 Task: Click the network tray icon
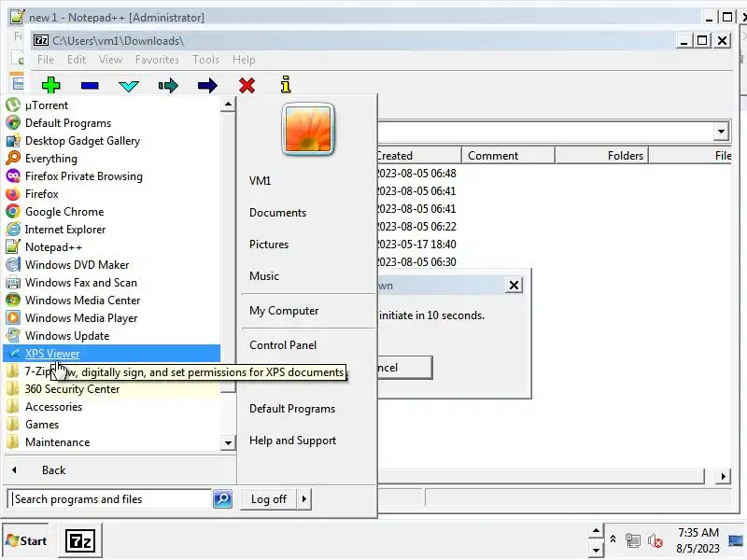tap(633, 541)
